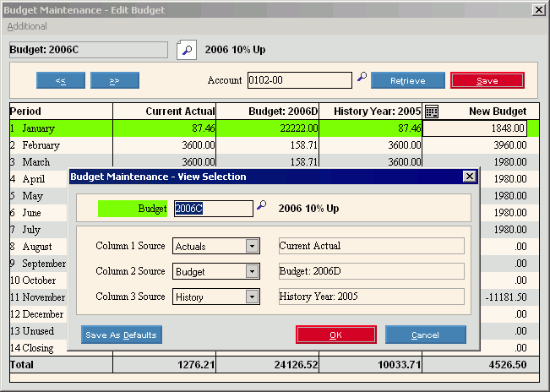The height and width of the screenshot is (392, 550).
Task: Select the January New Budget cell
Action: tap(474, 128)
